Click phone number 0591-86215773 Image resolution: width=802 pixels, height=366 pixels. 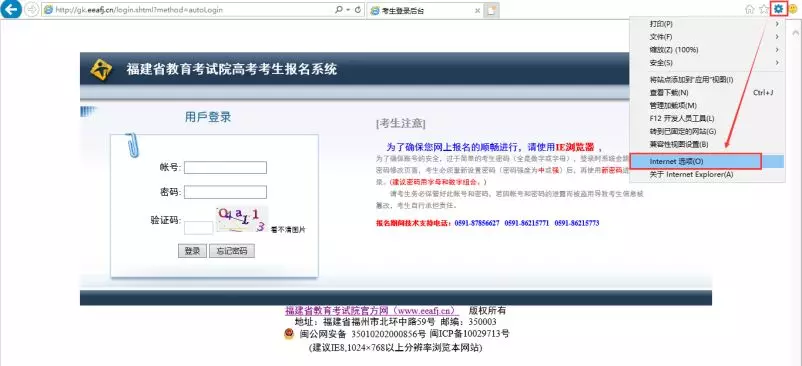click(576, 223)
